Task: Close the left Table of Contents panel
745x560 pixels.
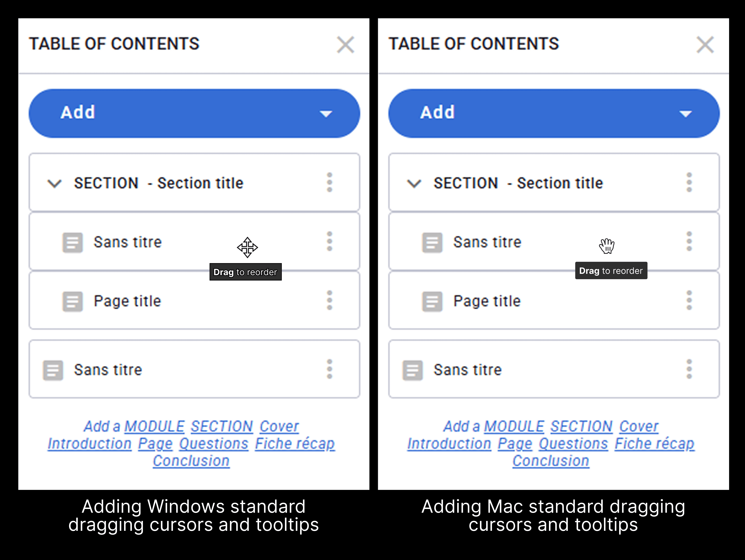Action: [x=346, y=45]
